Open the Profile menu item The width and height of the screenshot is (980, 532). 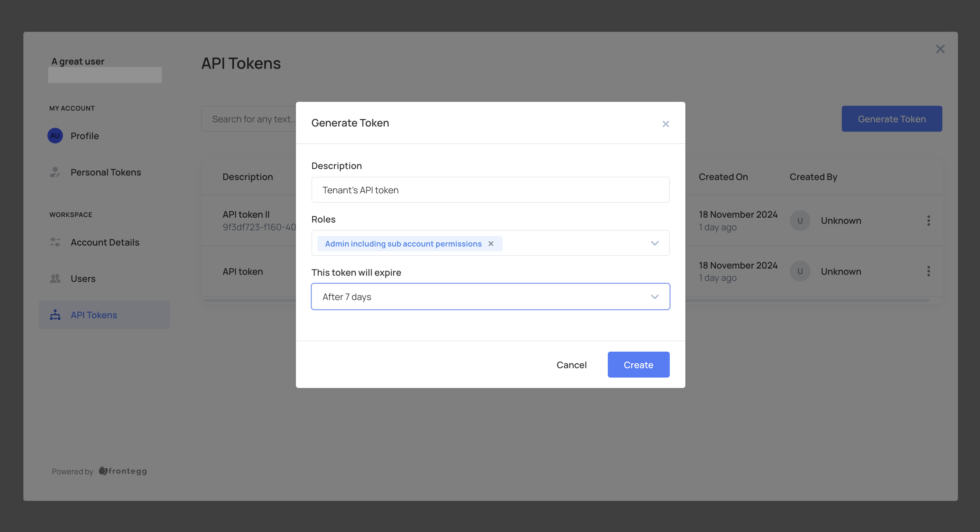tap(84, 136)
